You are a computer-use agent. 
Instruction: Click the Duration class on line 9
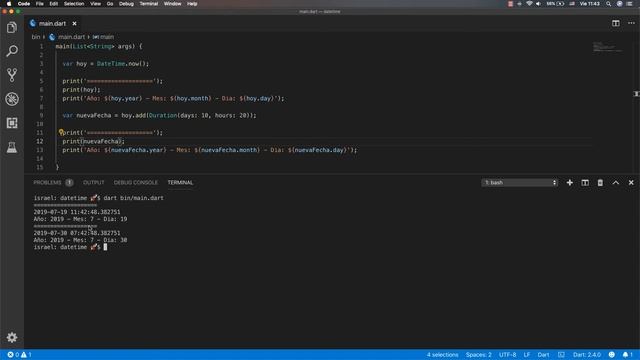162,116
